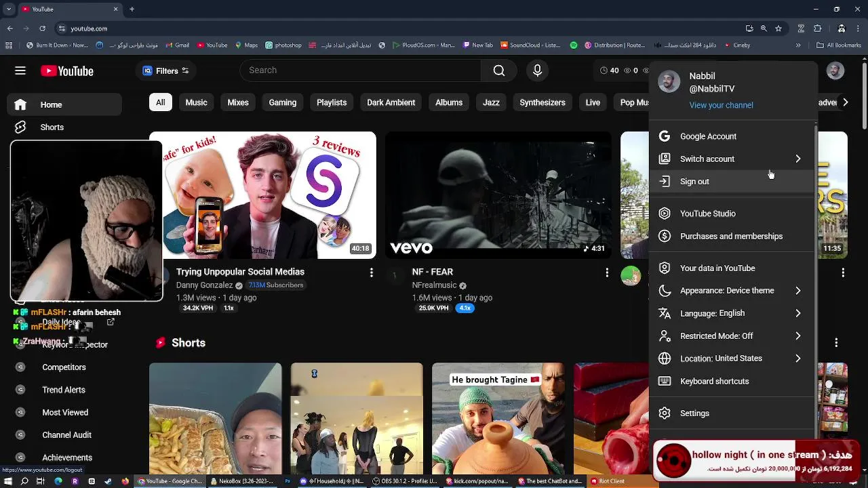868x488 pixels.
Task: Open the Gmail bookmark
Action: [x=177, y=45]
